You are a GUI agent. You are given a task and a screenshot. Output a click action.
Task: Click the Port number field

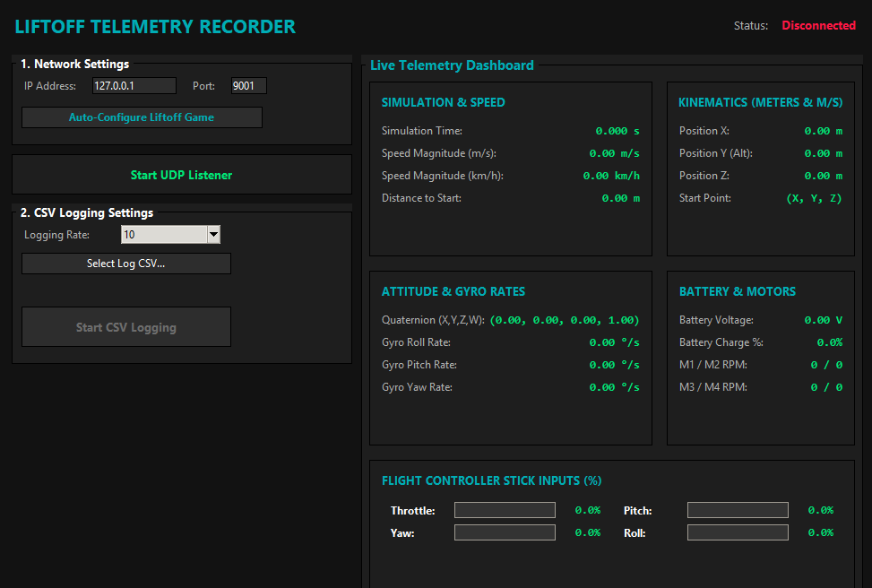tap(248, 86)
